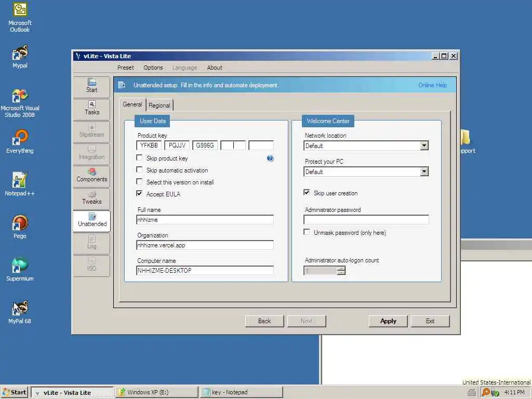Click the fifth product key field
Image resolution: width=532 pixels, height=399 pixels.
[261, 145]
